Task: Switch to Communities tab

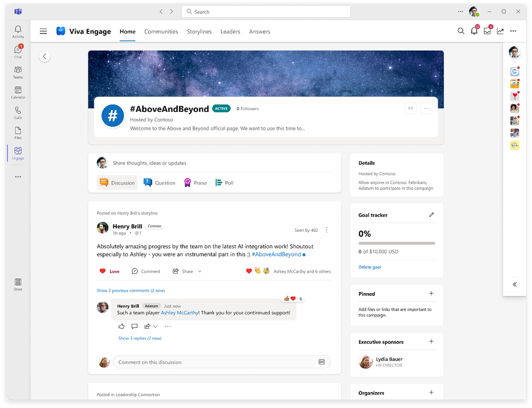Action: [161, 31]
